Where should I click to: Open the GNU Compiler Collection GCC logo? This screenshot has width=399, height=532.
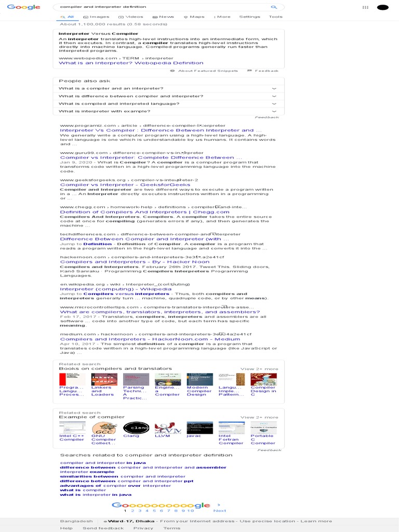click(104, 428)
